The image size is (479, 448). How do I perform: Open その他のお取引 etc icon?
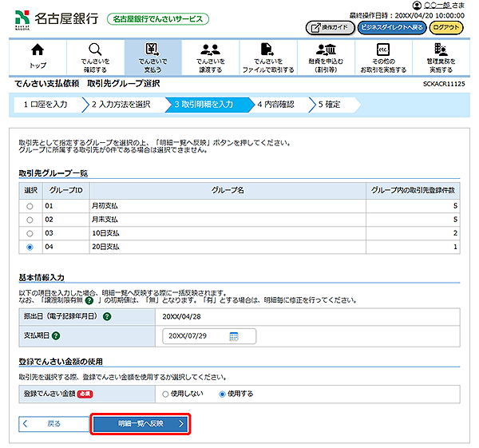[x=382, y=50]
